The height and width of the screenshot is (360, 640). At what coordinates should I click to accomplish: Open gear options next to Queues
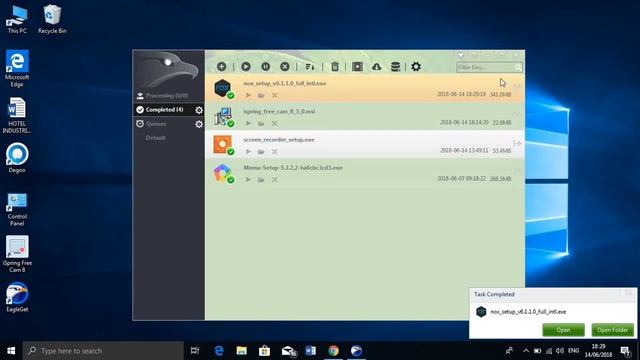click(x=199, y=124)
